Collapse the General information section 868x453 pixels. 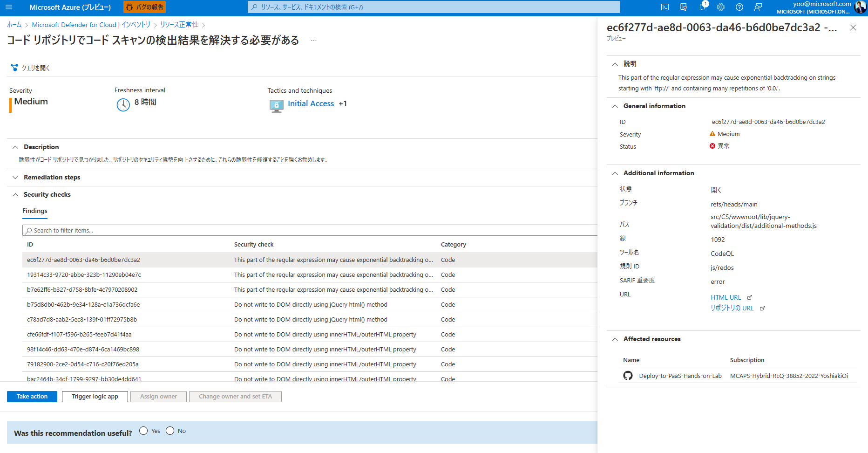click(x=615, y=106)
